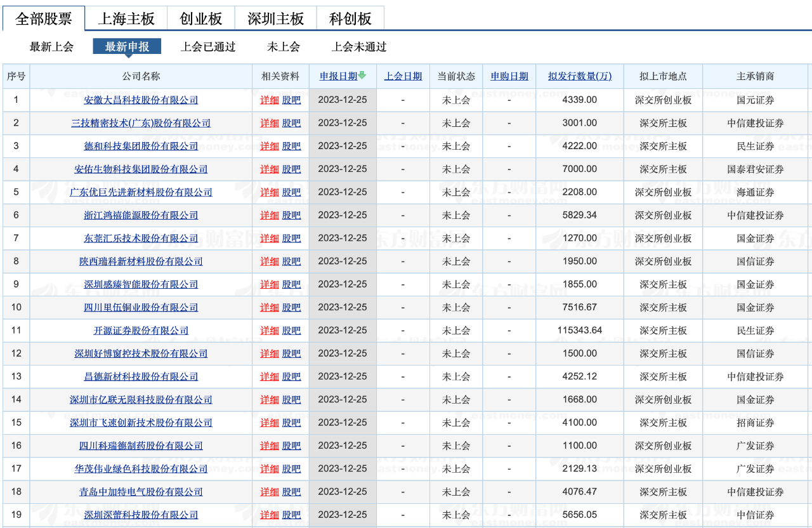Viewport: 812px width, 528px height.
Task: Open 开源证券股份有限公司 link
Action: pos(141,331)
